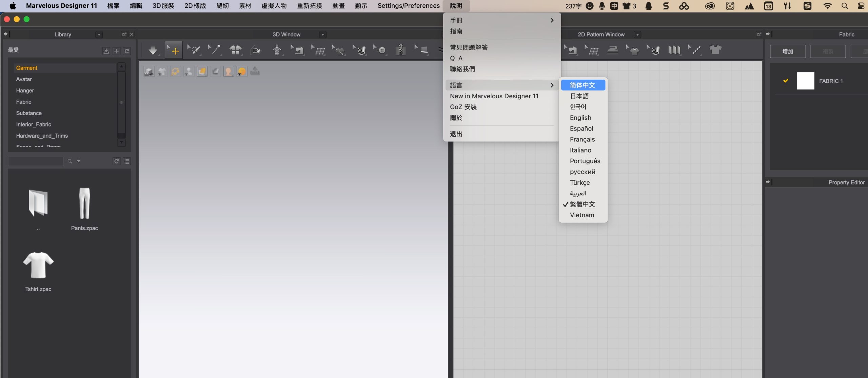The width and height of the screenshot is (868, 378).
Task: Click the 增加 button in Fabric panel
Action: point(787,52)
